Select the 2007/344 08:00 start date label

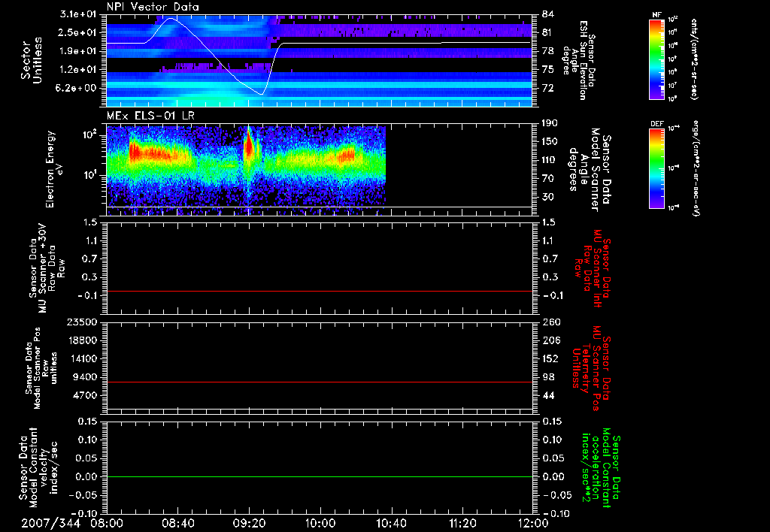(x=74, y=522)
